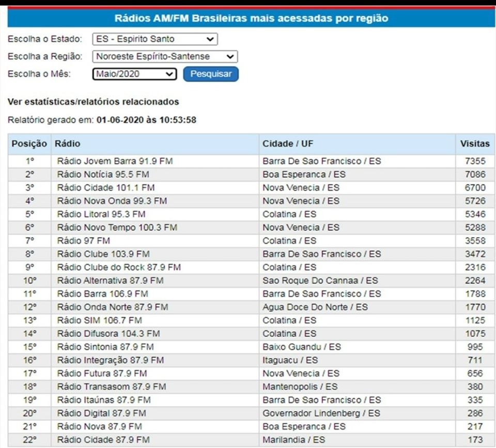The width and height of the screenshot is (496, 448).
Task: Select Rádio Alternativa 87.9 FM
Action: click(110, 281)
